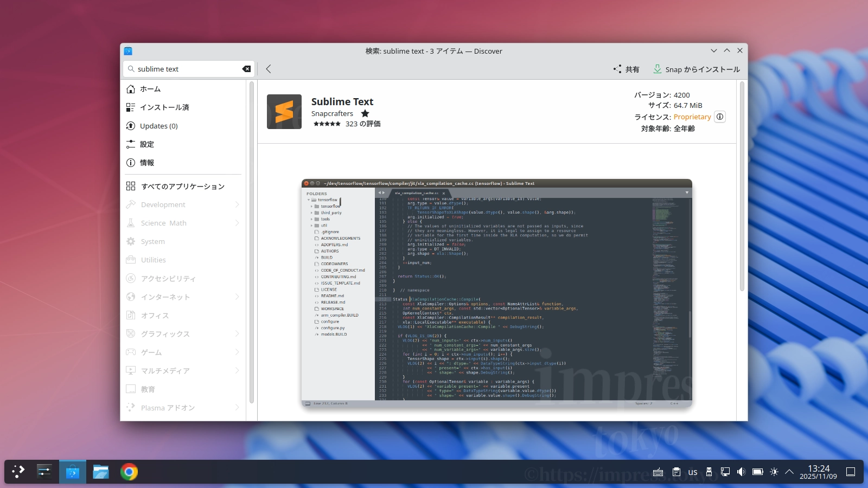This screenshot has height=488, width=868.
Task: Click the Discover icon in the taskbar
Action: pyautogui.click(x=73, y=472)
